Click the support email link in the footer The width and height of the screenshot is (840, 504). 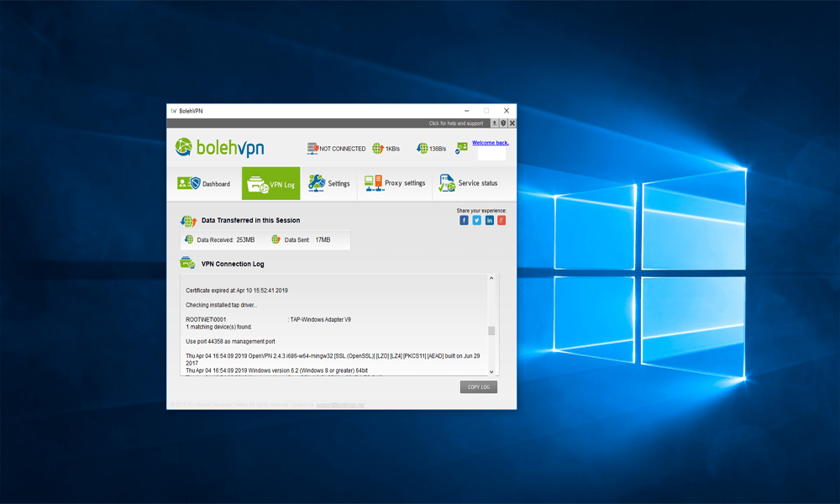coord(340,404)
